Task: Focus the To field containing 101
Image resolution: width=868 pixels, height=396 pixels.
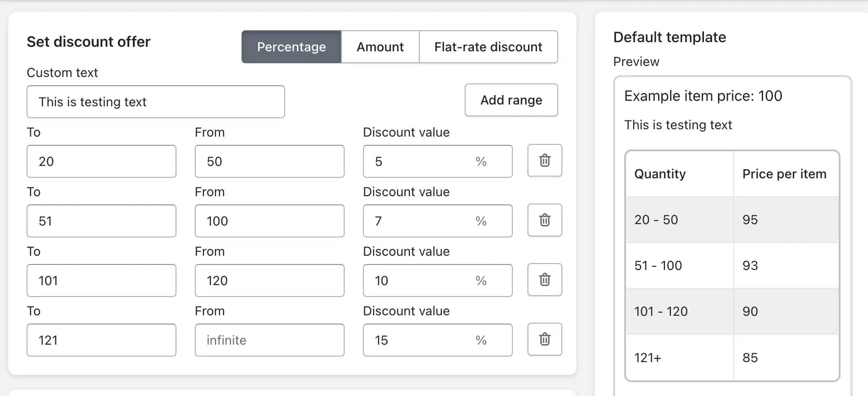Action: click(101, 280)
